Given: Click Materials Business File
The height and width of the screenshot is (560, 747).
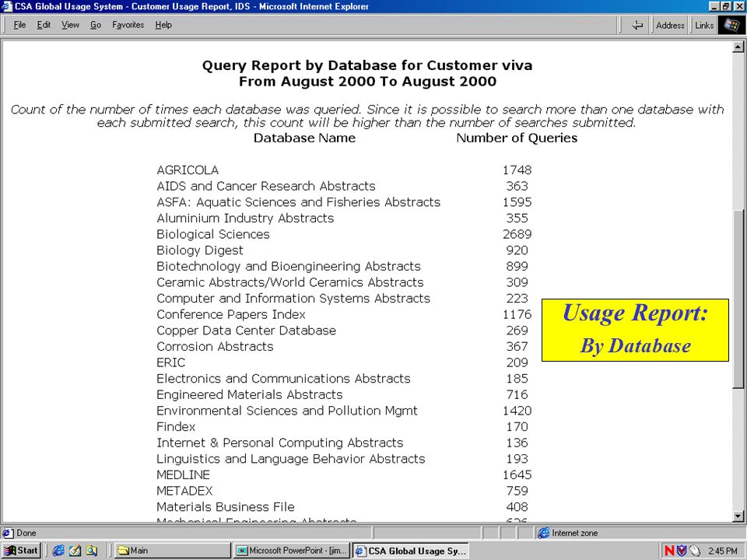Looking at the screenshot, I should pos(226,507).
